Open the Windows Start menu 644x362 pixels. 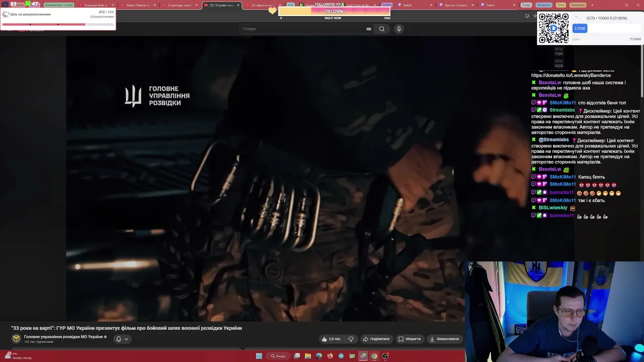[259, 356]
